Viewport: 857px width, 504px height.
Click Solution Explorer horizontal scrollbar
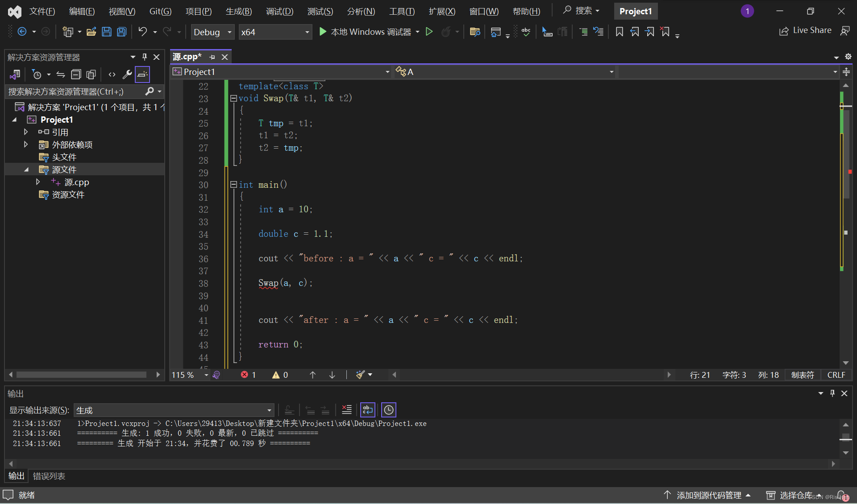pos(82,375)
